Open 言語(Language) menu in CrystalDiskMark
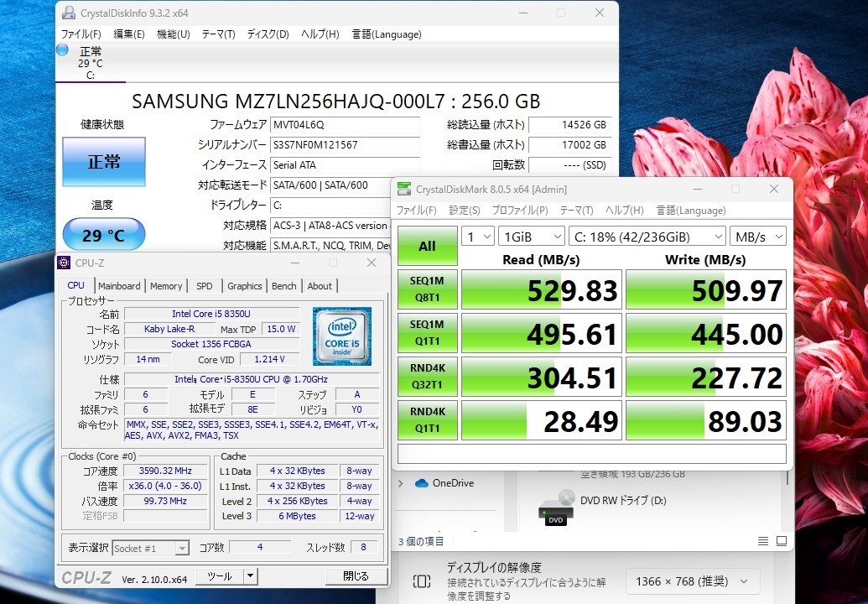The width and height of the screenshot is (868, 604). (x=691, y=211)
